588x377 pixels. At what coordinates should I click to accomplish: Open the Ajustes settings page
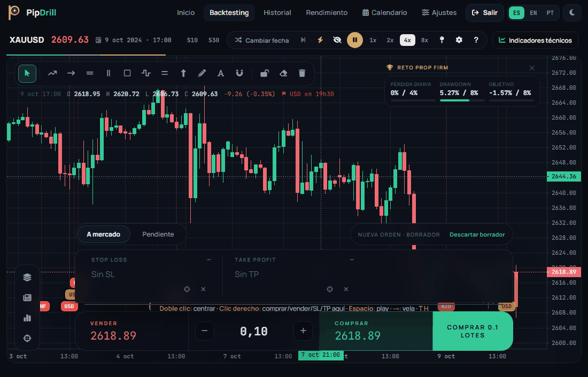coord(439,13)
